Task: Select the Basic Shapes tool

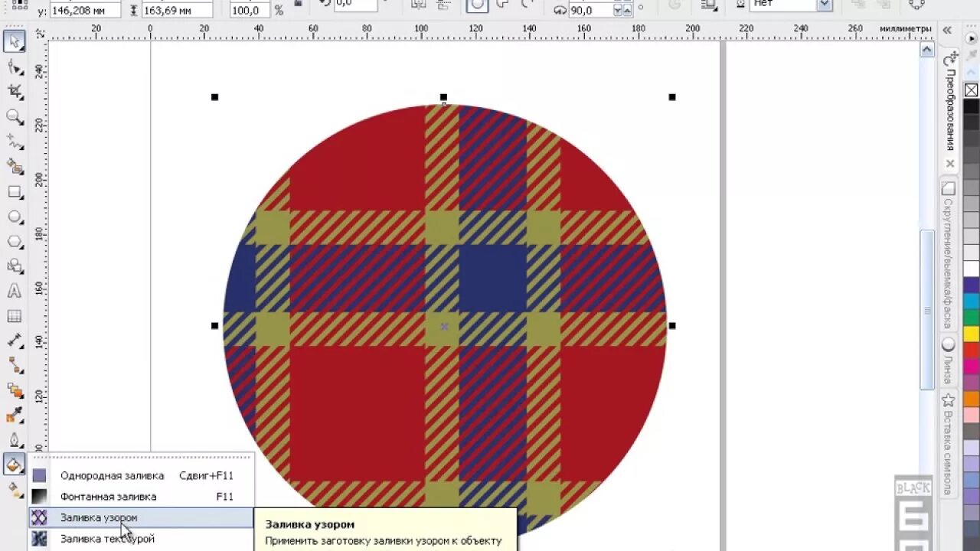Action: [14, 266]
